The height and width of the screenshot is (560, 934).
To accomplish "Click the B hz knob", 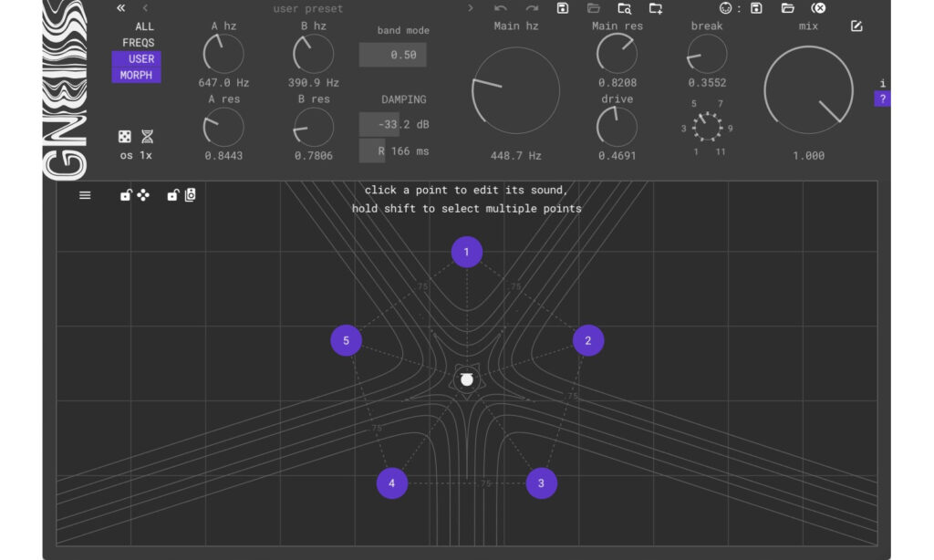I will click(314, 54).
